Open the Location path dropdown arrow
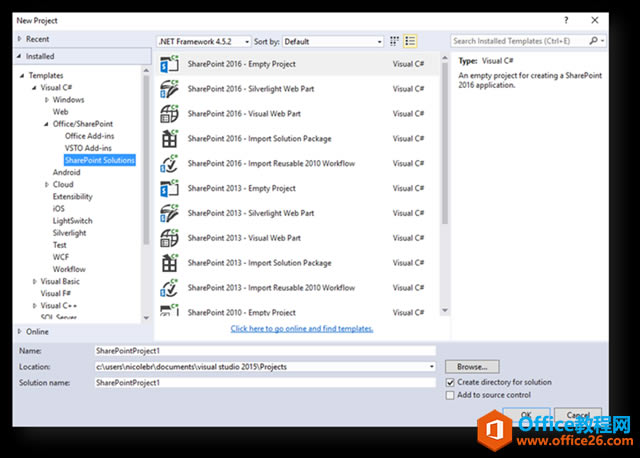This screenshot has width=640, height=458. coord(431,367)
